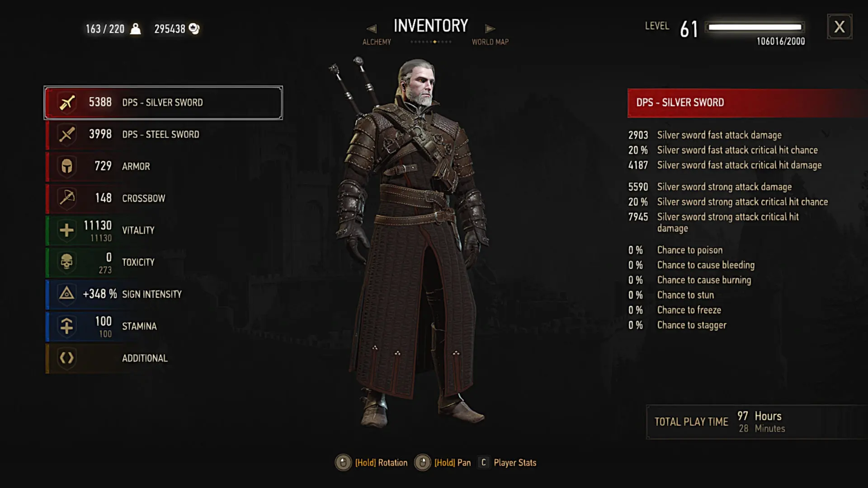Click the Total Play Time panel
Image resolution: width=868 pixels, height=488 pixels.
point(757,422)
